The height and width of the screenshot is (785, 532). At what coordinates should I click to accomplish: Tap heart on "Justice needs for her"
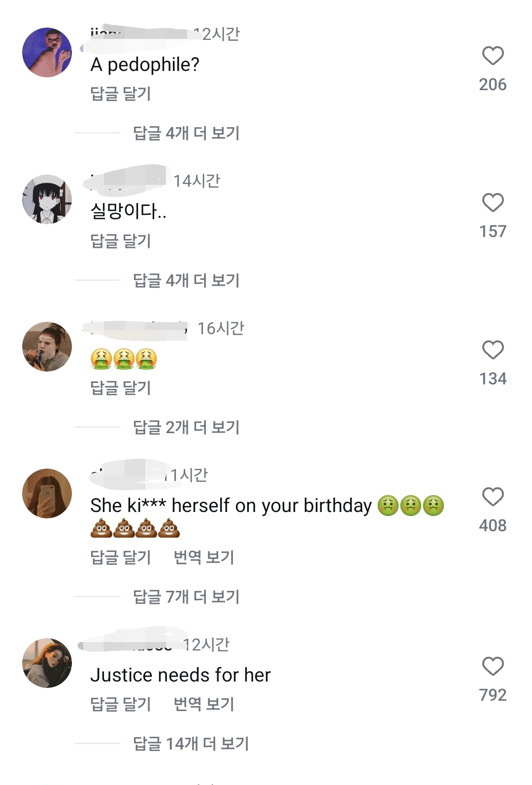493,666
